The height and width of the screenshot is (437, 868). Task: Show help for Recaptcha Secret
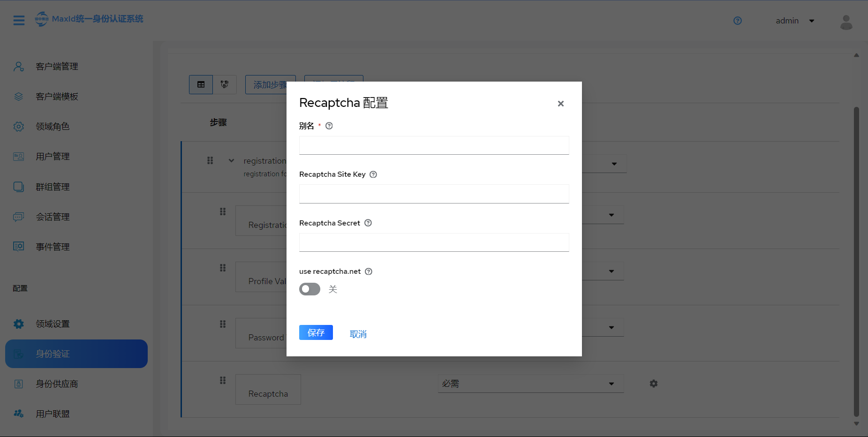(x=368, y=223)
